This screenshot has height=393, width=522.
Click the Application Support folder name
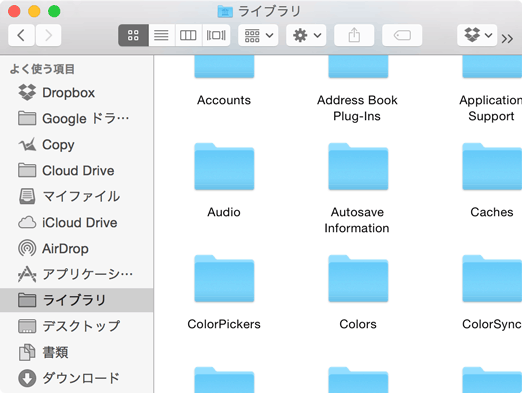[491, 108]
